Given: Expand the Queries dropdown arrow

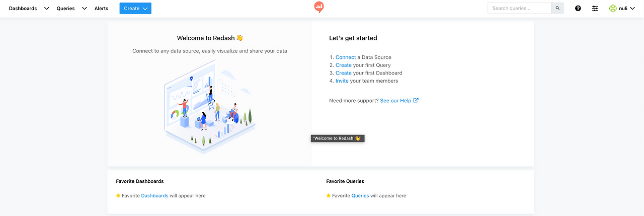Looking at the screenshot, I should click(x=84, y=9).
